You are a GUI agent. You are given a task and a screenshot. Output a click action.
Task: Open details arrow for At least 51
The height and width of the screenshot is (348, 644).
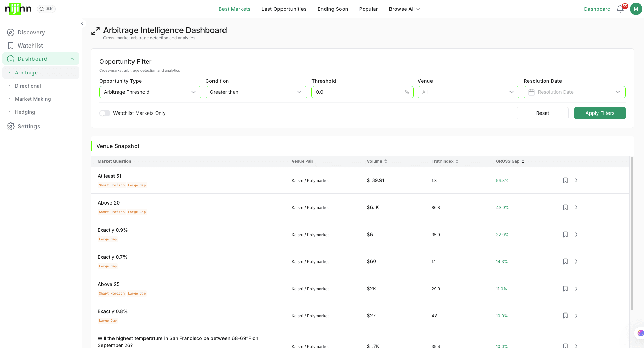coord(576,180)
